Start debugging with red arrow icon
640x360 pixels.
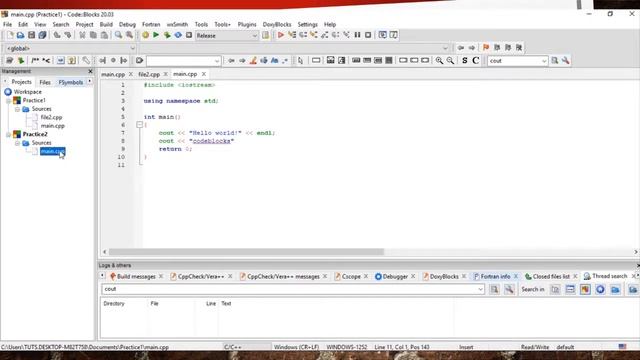(281, 35)
